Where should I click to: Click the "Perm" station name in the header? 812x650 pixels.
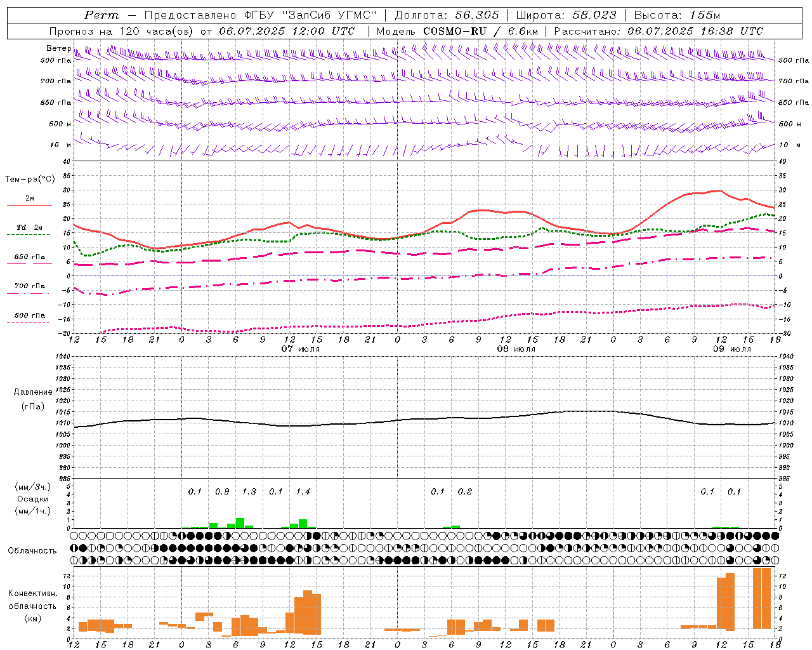point(101,15)
